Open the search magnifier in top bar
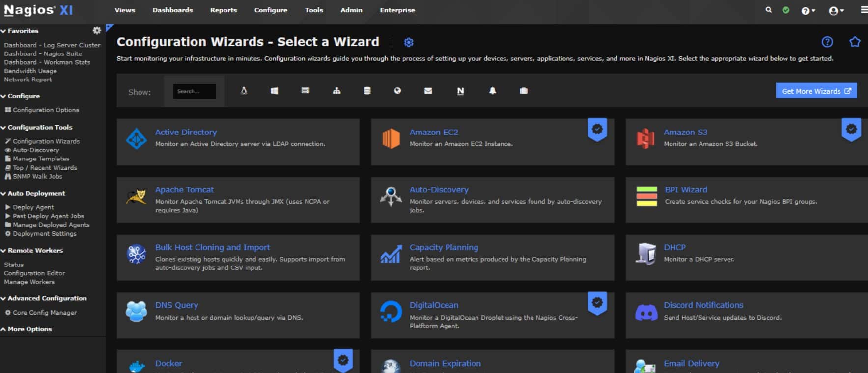868x373 pixels. point(768,10)
